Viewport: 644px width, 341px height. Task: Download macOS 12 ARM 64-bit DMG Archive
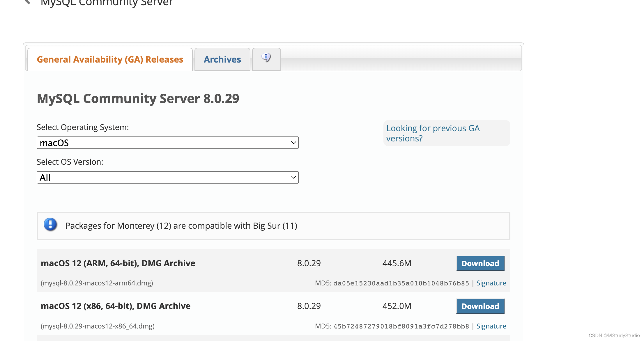(480, 264)
